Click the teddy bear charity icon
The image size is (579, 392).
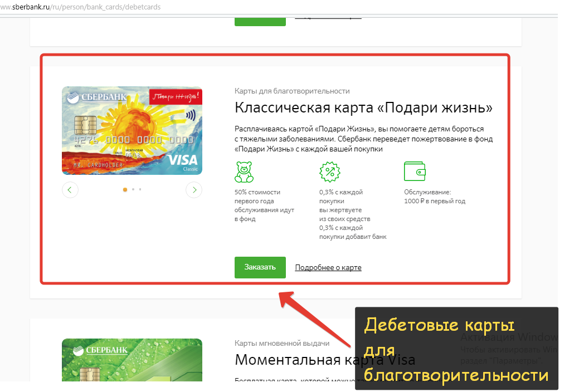pos(244,172)
